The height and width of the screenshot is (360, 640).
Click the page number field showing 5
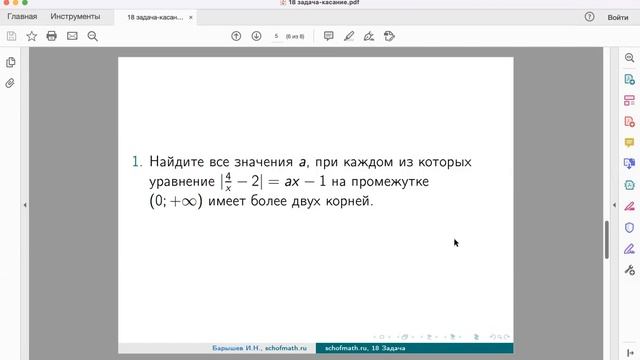pos(276,36)
